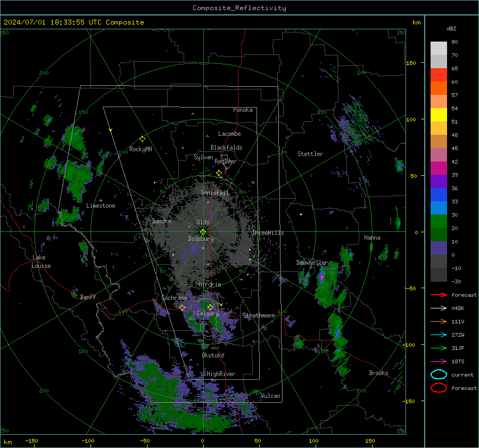Click the Lacombe city label
The height and width of the screenshot is (448, 479).
229,134
